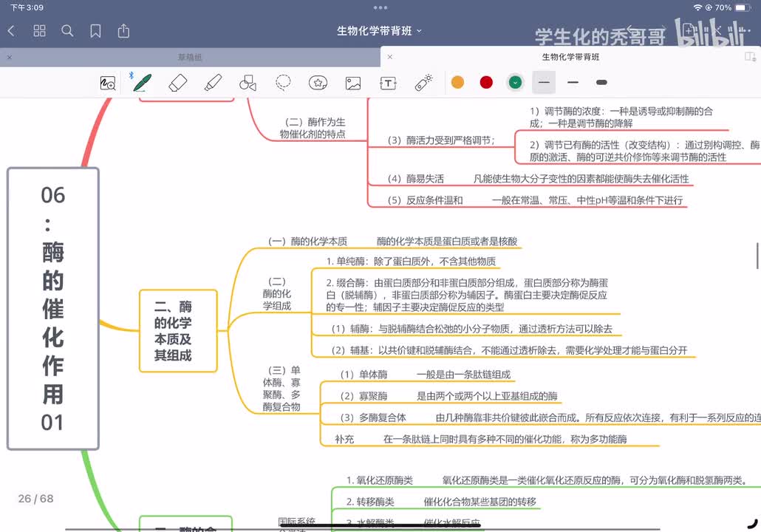This screenshot has height=532, width=761.
Task: Pick the selected green pen color
Action: click(x=516, y=83)
